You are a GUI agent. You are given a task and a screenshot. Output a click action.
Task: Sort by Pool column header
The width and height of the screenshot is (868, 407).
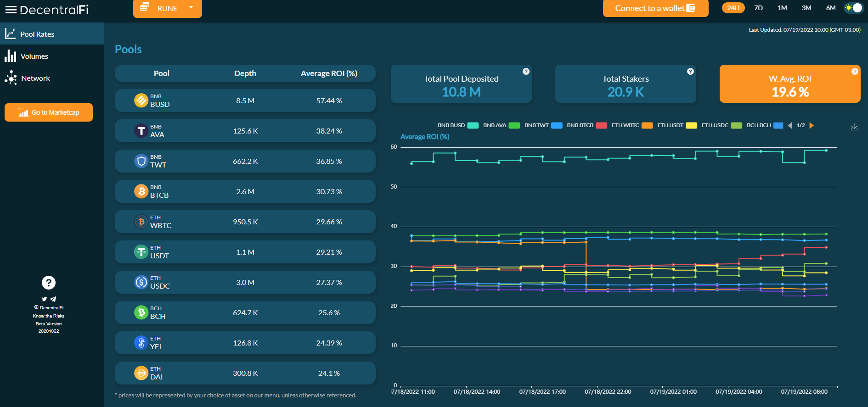(x=162, y=73)
